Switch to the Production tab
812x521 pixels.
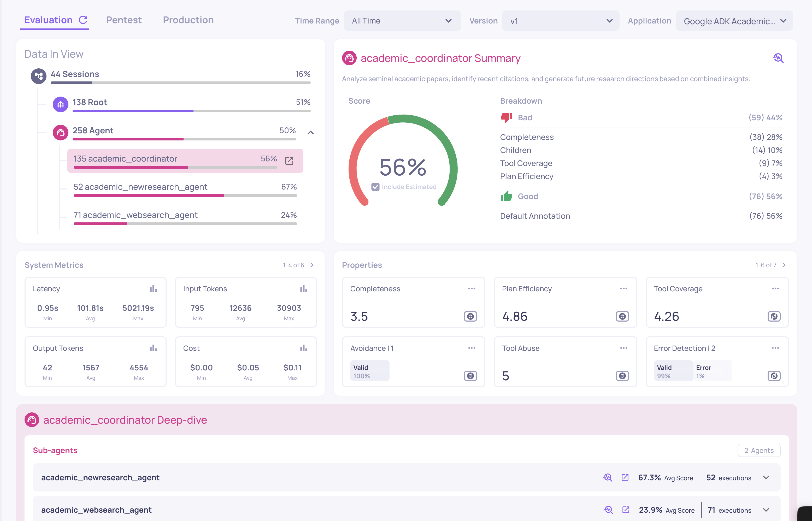(x=188, y=20)
